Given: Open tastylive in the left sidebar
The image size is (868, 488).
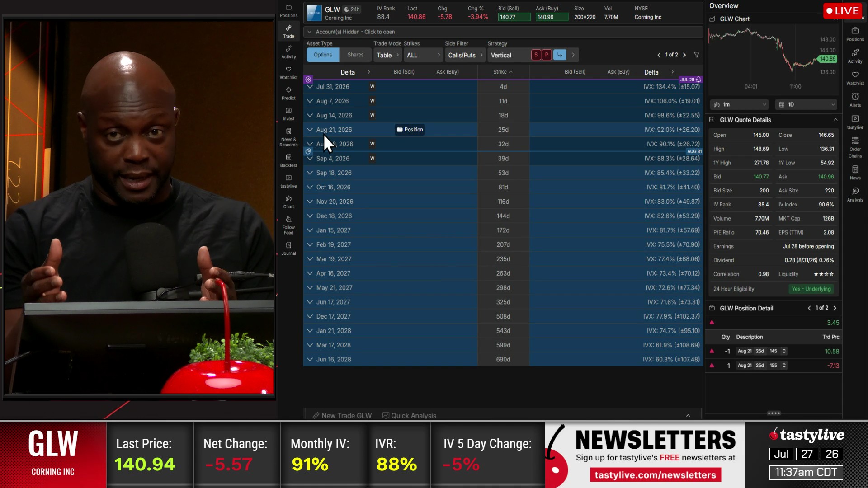Looking at the screenshot, I should pyautogui.click(x=288, y=182).
